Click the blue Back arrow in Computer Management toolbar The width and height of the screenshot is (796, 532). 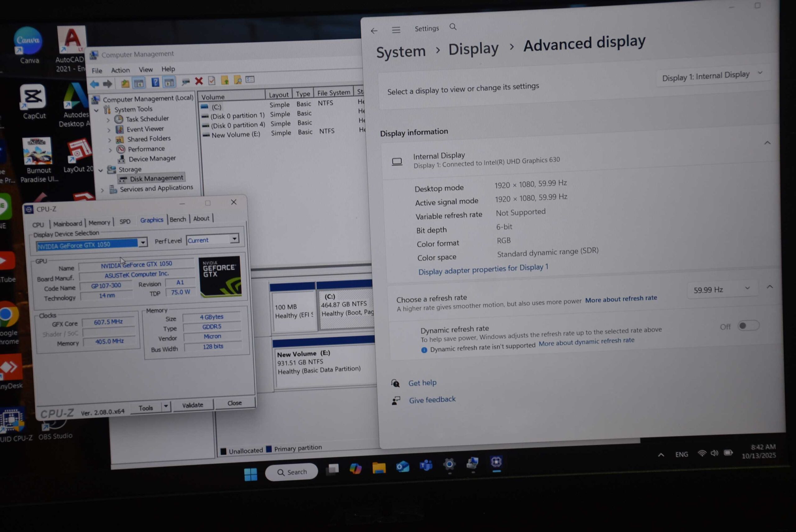coord(95,84)
